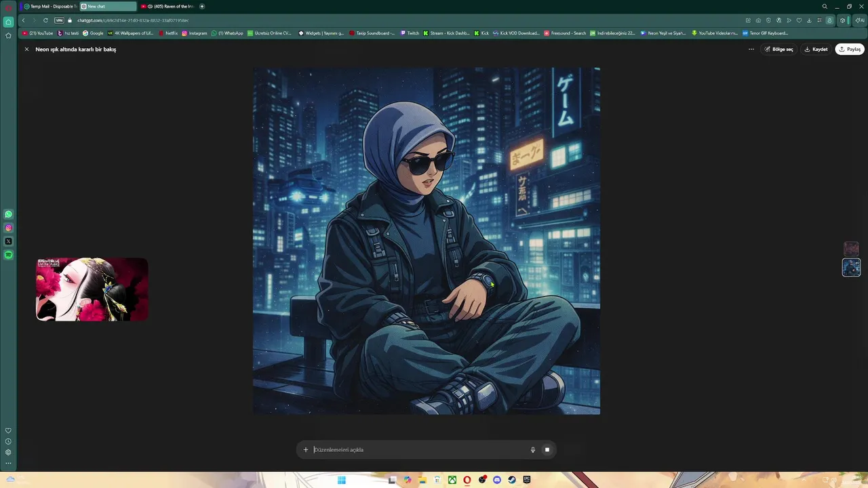Image resolution: width=868 pixels, height=488 pixels.
Task: Open X Twitter in the Opera sidebar
Action: point(8,241)
